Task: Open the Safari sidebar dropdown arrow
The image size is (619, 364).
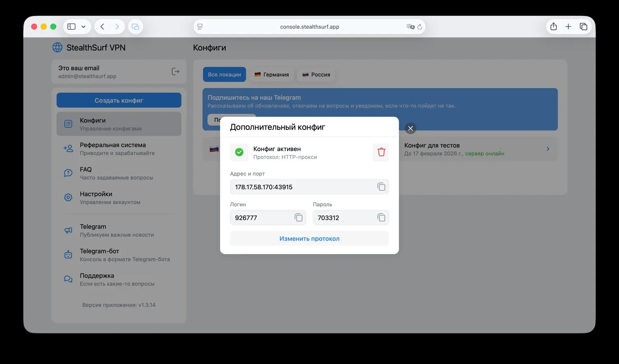Action: (83, 27)
